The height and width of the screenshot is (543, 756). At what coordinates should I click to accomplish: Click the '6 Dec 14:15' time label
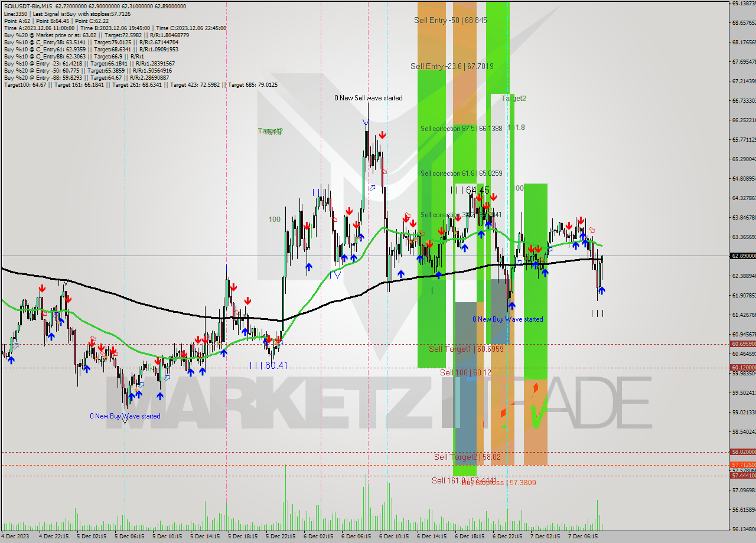coord(431,537)
